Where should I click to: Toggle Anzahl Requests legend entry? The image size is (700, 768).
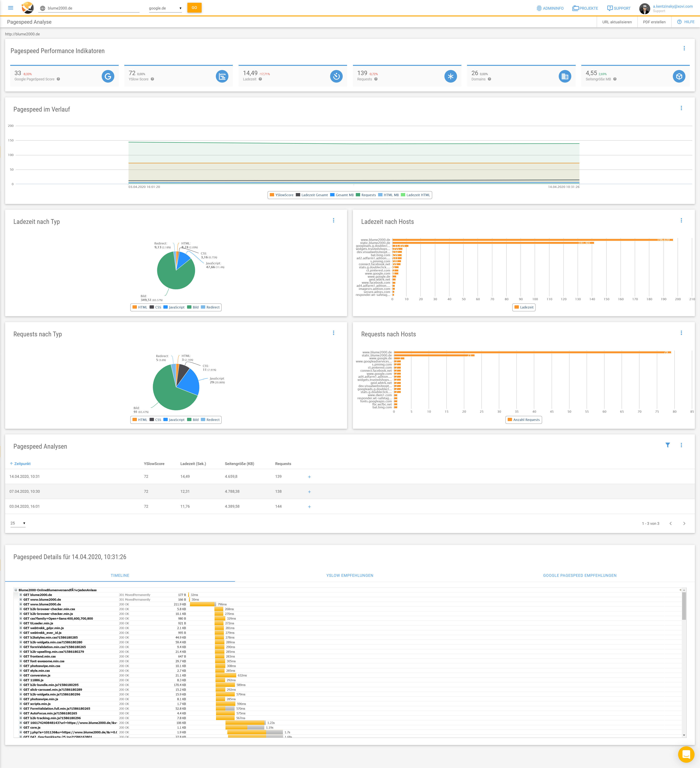tap(524, 420)
